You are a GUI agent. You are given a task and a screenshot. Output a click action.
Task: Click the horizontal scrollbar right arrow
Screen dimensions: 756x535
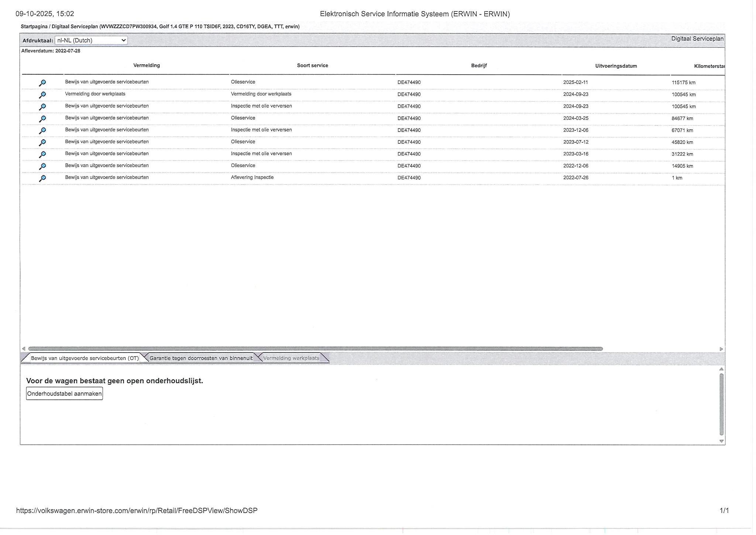721,349
